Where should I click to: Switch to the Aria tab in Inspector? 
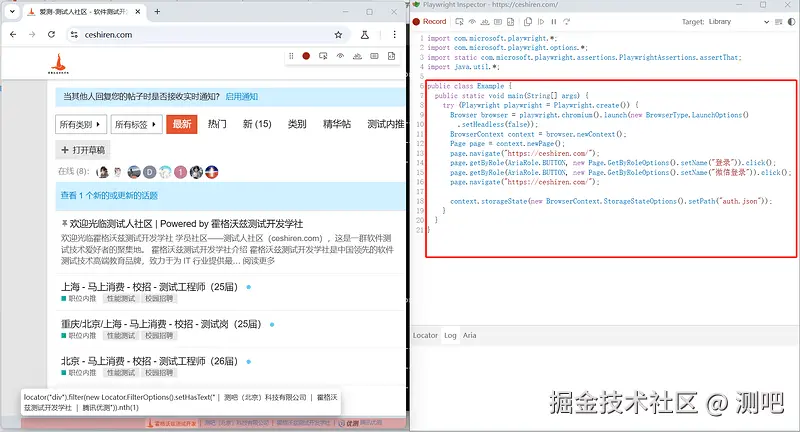[x=469, y=335]
